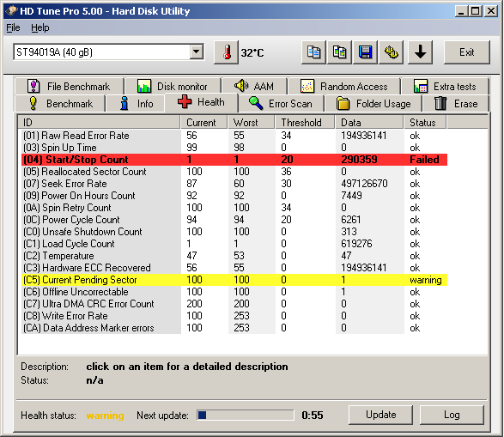The width and height of the screenshot is (504, 437).
Task: Copy screenshot to clipboard toolbar icon
Action: (339, 52)
